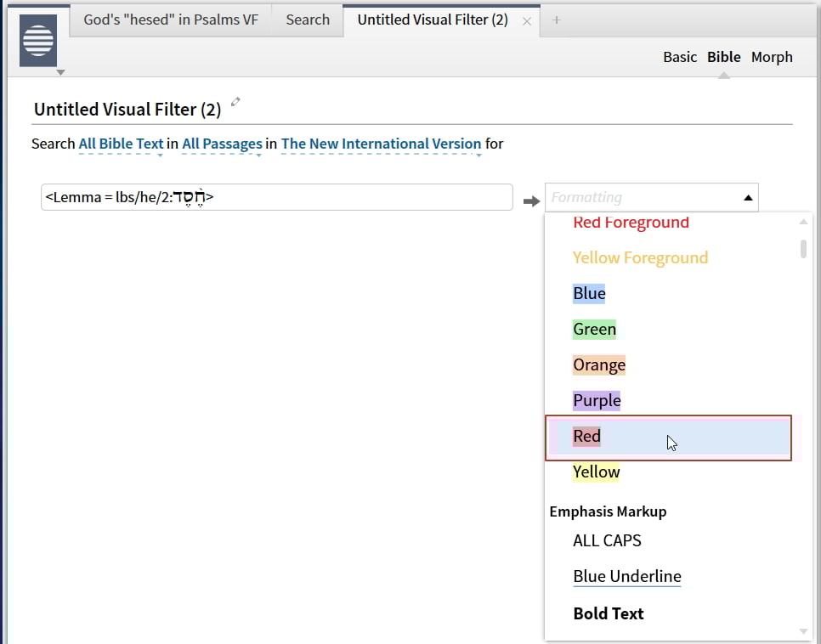Select Red Foreground formatting
This screenshot has height=644, width=821.
tap(631, 222)
